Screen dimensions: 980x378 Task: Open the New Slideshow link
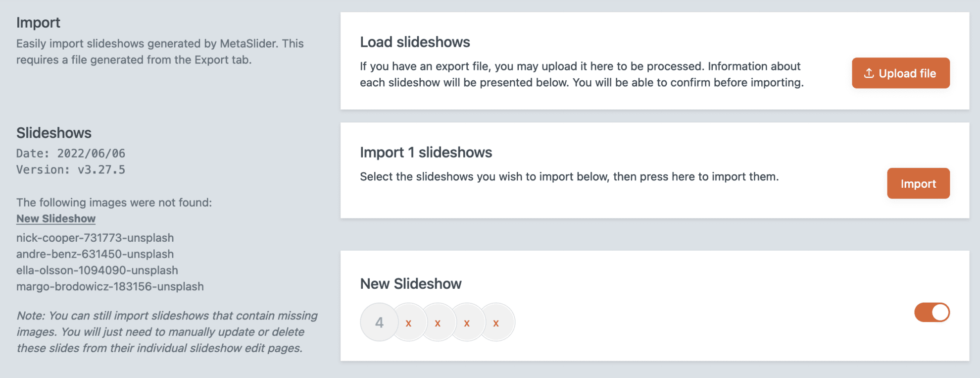coord(55,218)
